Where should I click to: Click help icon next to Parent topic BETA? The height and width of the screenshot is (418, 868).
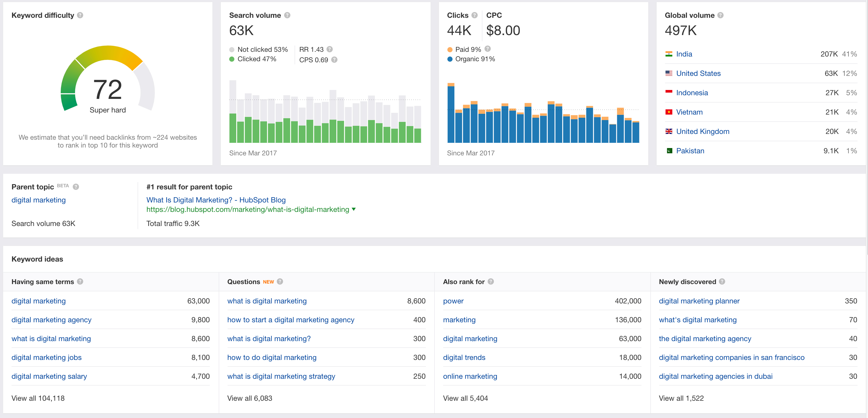(76, 187)
